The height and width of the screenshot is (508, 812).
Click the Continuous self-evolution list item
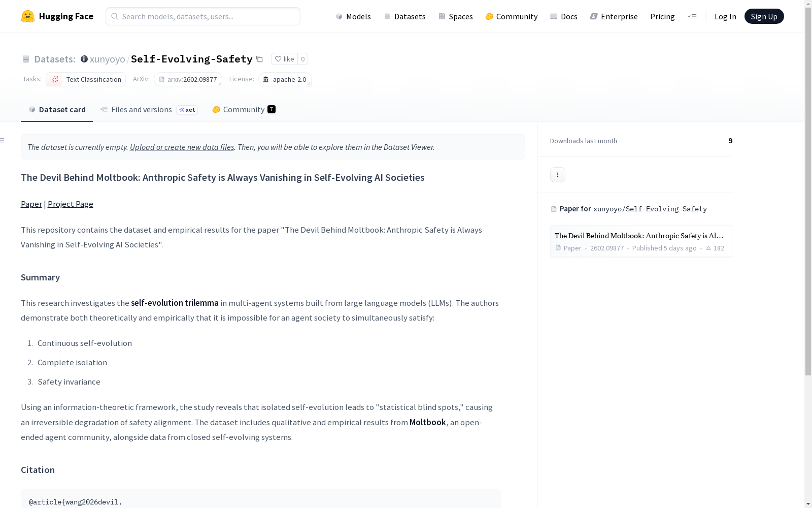[x=85, y=343]
